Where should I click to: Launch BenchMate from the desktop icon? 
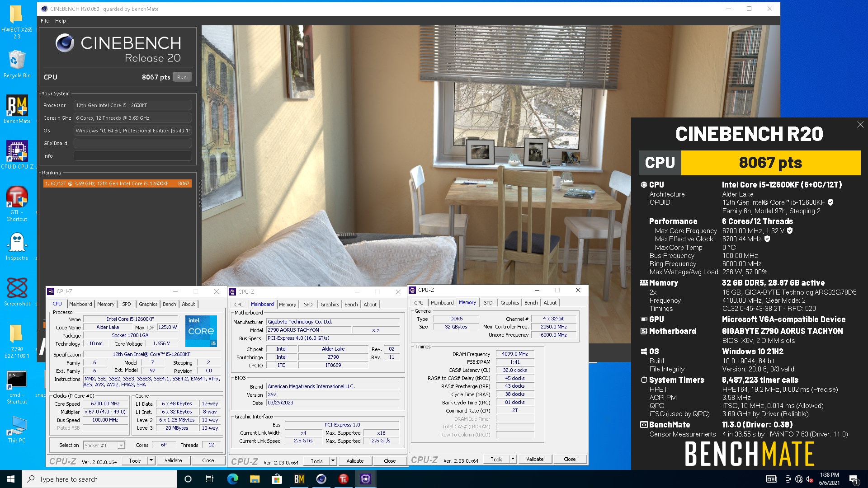[x=17, y=109]
